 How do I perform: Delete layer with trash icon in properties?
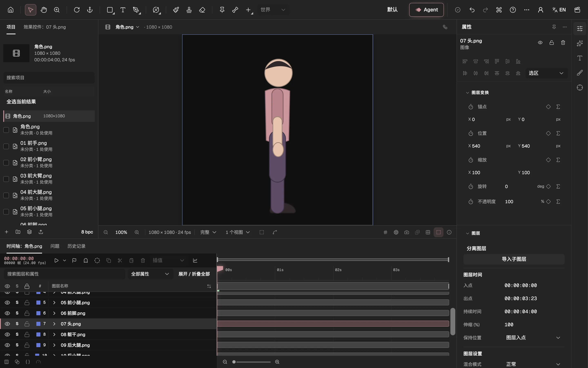[563, 43]
